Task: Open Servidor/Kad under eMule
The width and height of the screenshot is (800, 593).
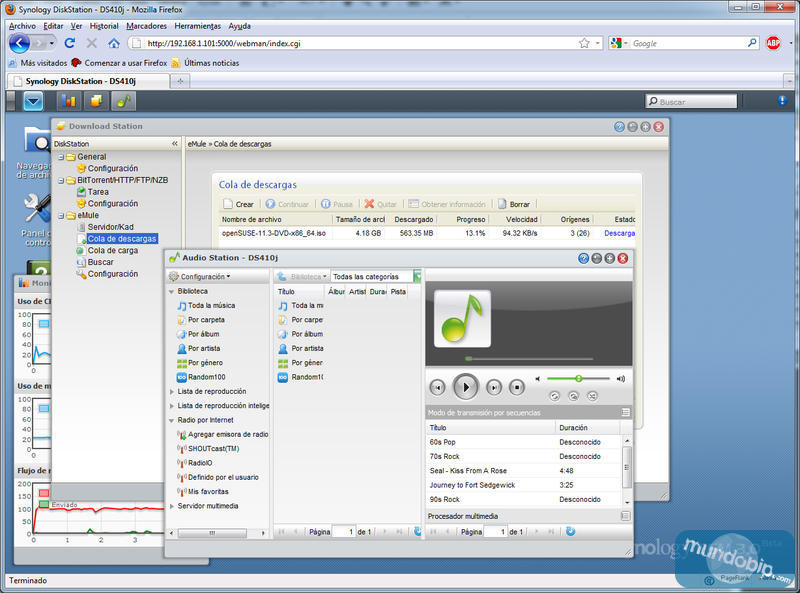Action: (105, 227)
